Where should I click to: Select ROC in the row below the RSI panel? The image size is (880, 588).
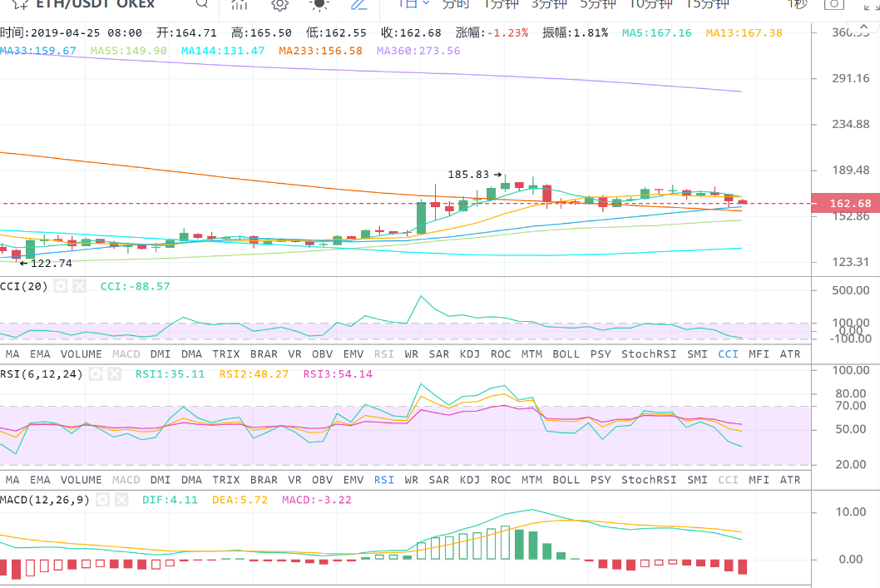pos(501,480)
